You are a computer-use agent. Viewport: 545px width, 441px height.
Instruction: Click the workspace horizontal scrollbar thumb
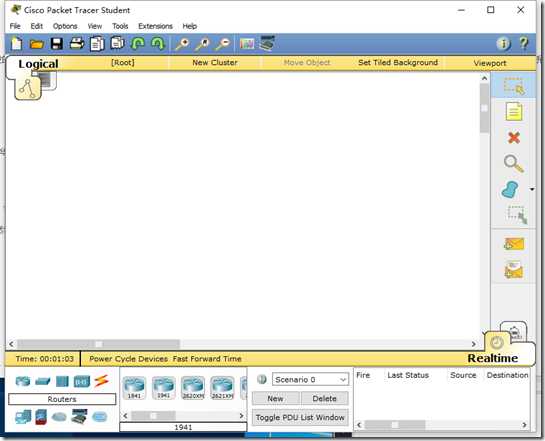pos(99,344)
